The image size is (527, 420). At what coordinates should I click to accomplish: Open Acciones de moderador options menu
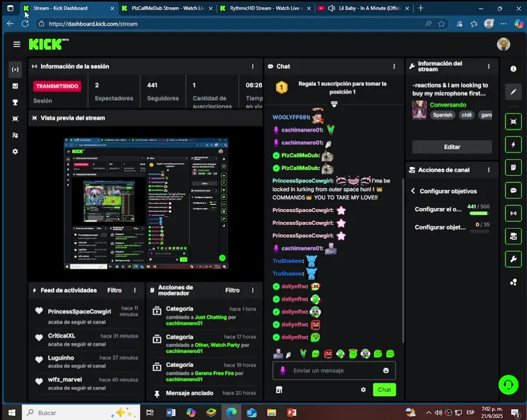coord(253,290)
